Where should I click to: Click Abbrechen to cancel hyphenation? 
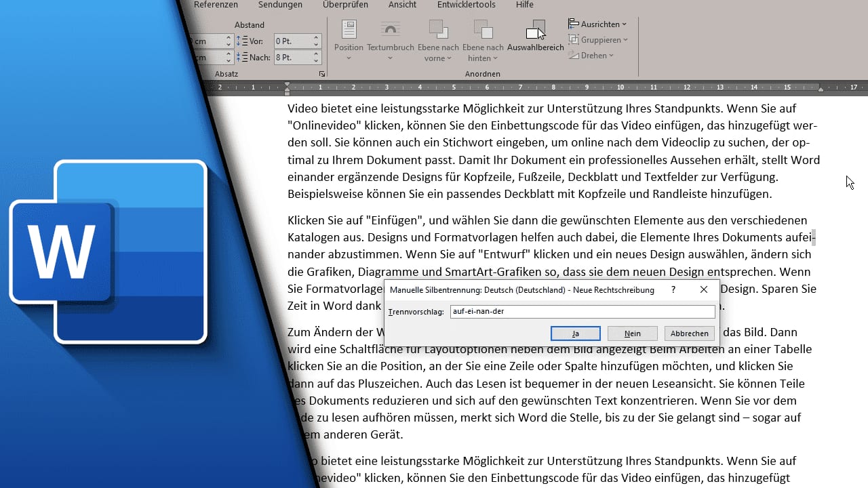[x=690, y=333]
